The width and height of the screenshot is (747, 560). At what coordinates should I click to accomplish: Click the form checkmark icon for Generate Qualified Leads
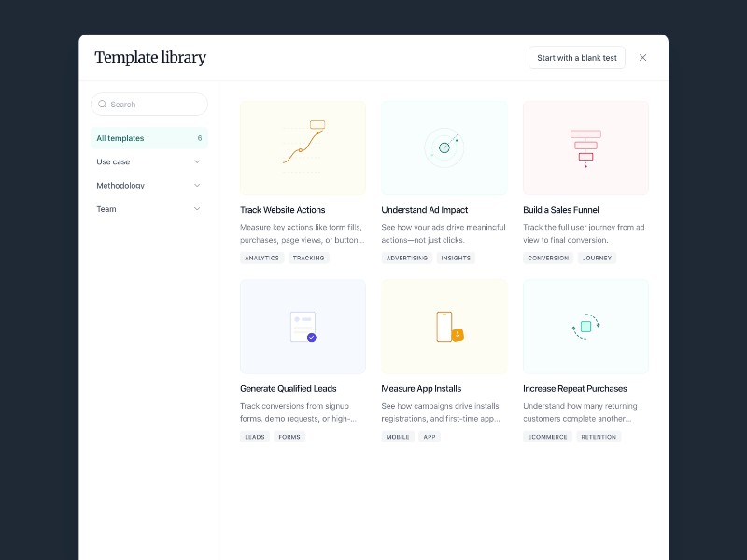click(x=303, y=327)
